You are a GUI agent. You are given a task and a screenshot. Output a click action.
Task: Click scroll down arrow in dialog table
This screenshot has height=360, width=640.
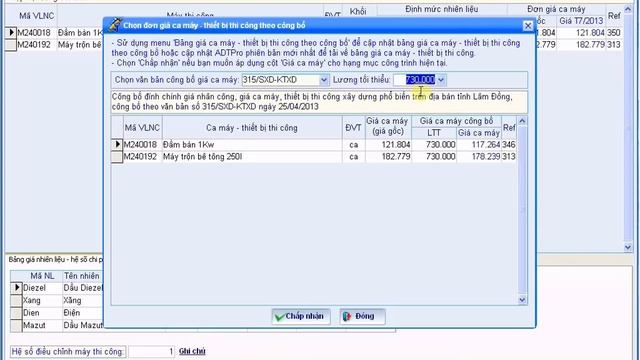click(x=522, y=300)
